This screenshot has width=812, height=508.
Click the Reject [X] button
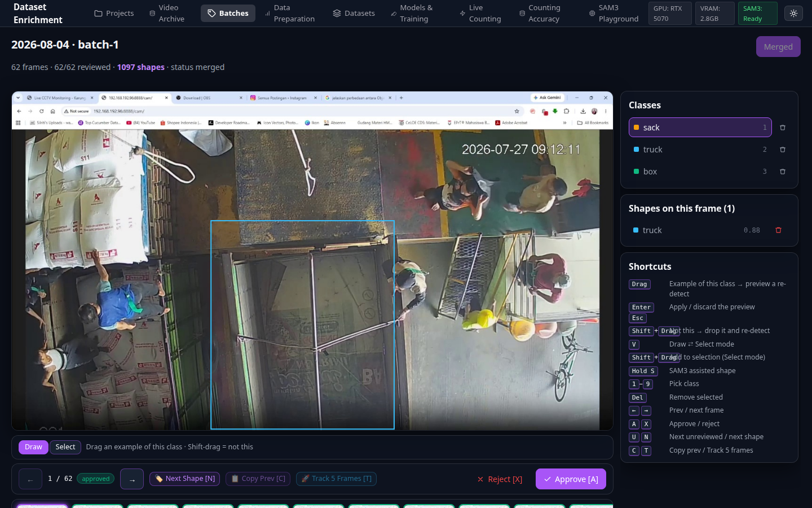(x=500, y=479)
